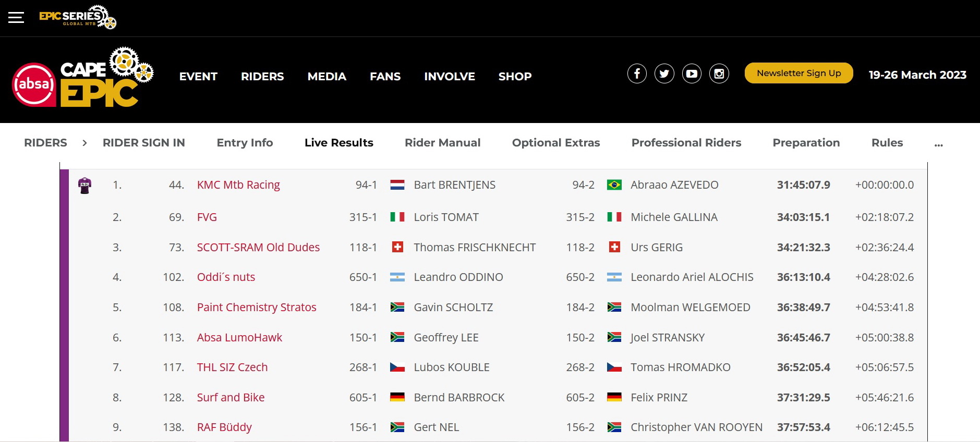Screen dimensions: 980x442
Task: Open the KMC Mtb Racing team link
Action: click(x=238, y=185)
